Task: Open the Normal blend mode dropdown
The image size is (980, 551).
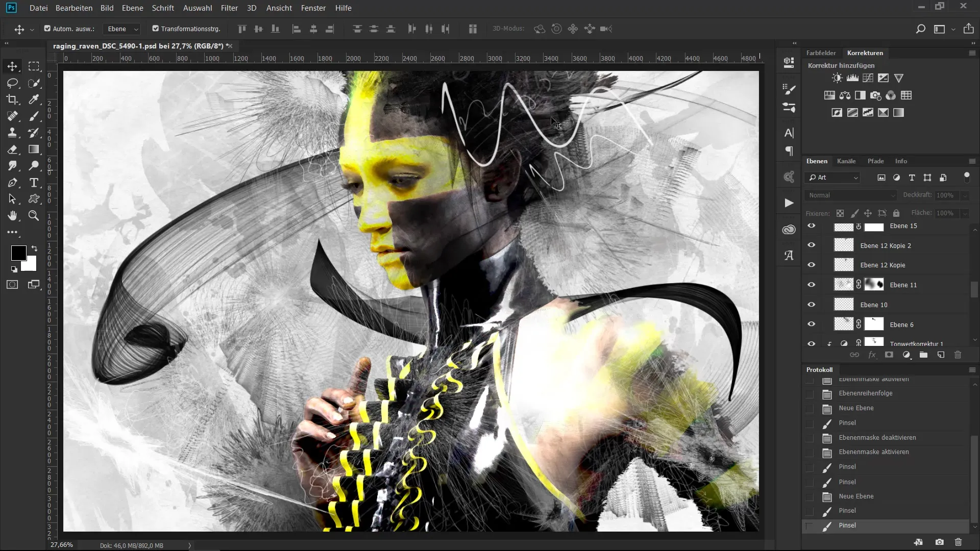Action: point(851,195)
